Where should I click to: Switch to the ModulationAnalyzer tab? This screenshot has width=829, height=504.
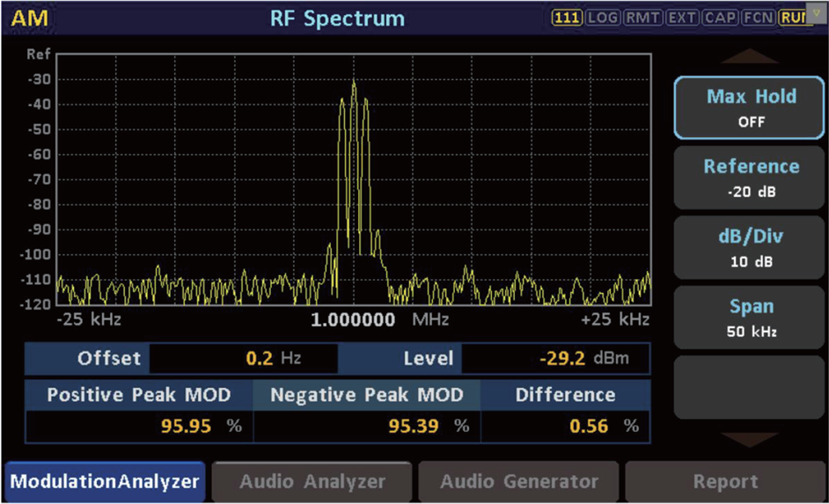(x=105, y=482)
